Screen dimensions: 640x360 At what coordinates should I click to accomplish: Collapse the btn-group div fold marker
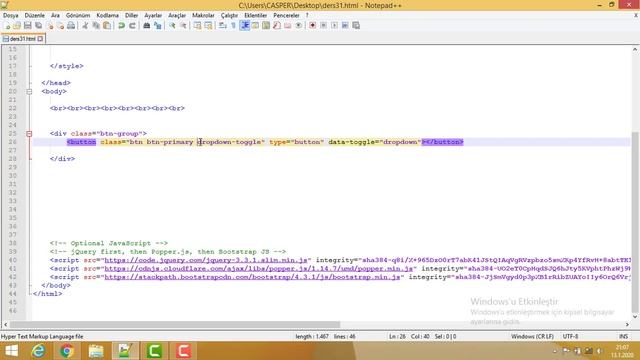point(29,134)
